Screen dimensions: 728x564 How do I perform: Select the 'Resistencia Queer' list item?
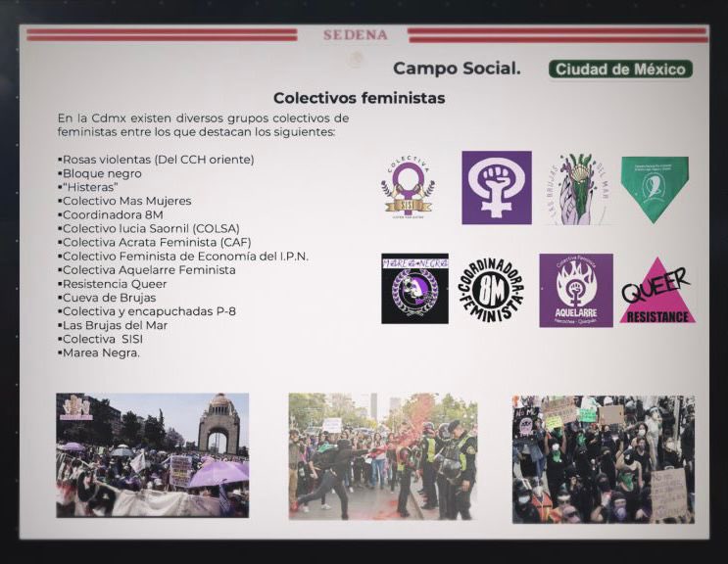(x=113, y=284)
